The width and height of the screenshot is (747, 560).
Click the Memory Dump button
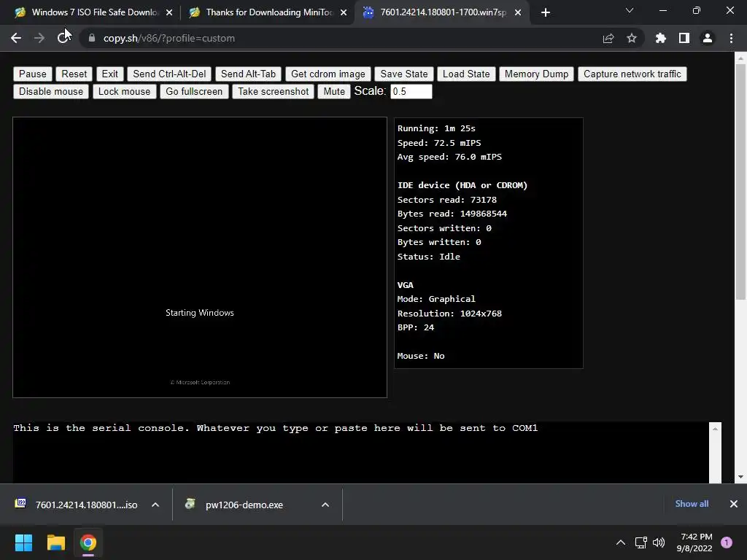[536, 74]
